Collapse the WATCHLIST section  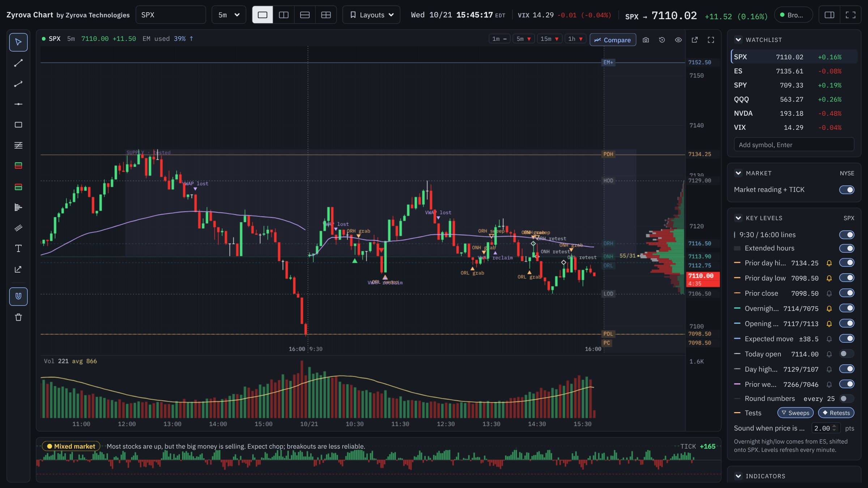pyautogui.click(x=738, y=40)
